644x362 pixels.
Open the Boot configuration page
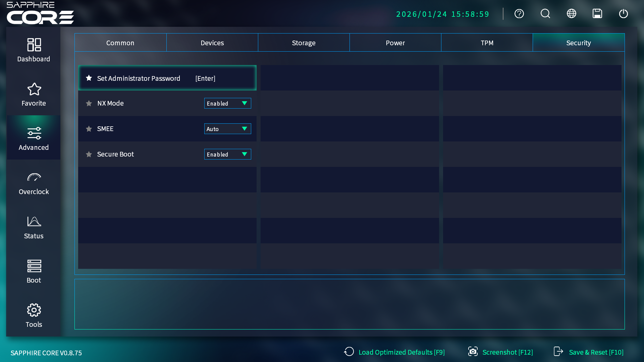point(34,271)
